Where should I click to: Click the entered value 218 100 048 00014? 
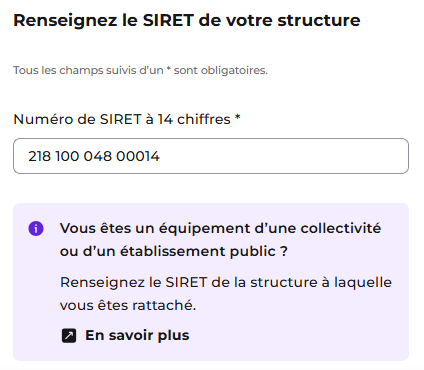94,156
